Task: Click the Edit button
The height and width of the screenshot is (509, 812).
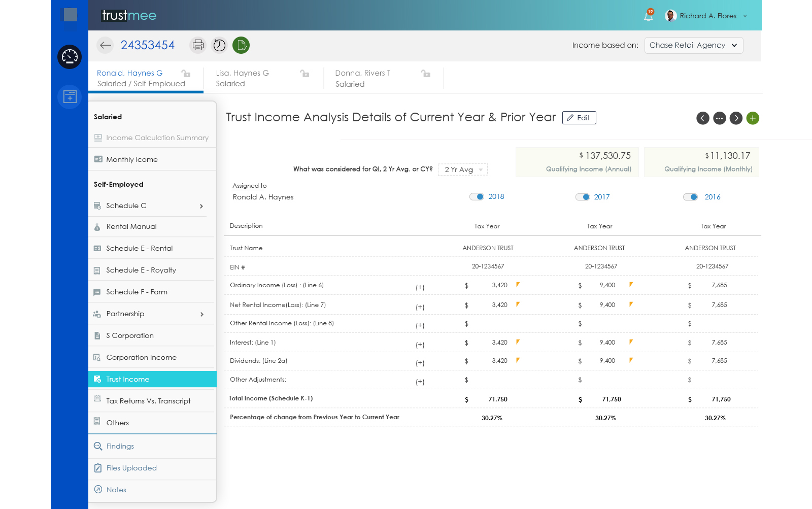Action: [x=579, y=118]
